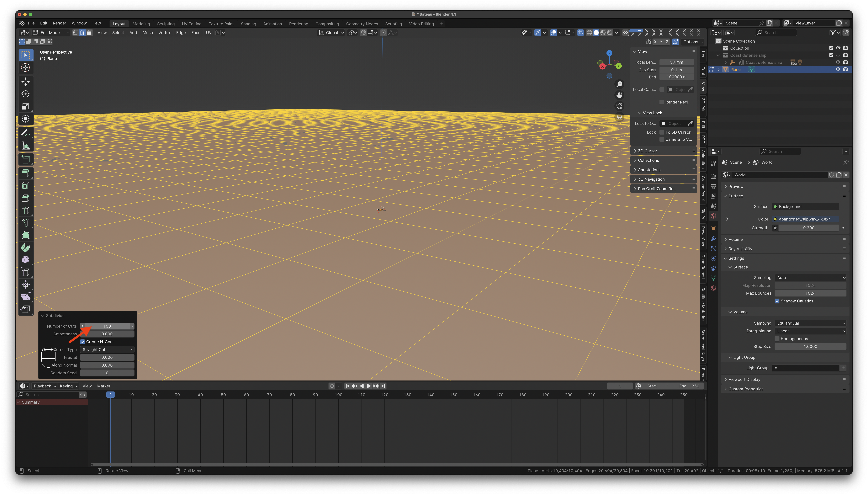Image resolution: width=868 pixels, height=495 pixels.
Task: Switch to the Sculpting workspace tab
Action: coord(166,24)
